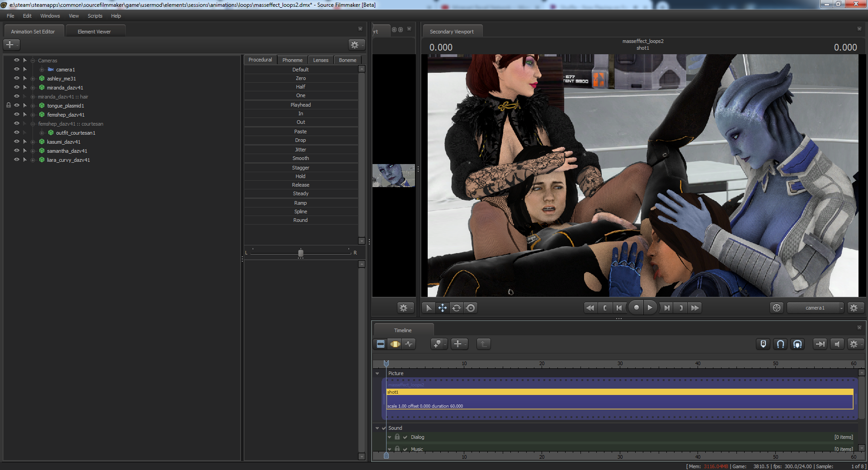868x470 pixels.
Task: Collapse the Sound track group
Action: pos(377,428)
